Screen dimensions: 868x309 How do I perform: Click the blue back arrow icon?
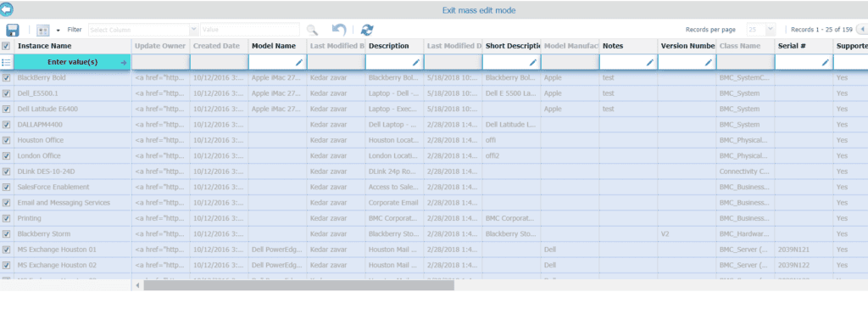(x=7, y=9)
